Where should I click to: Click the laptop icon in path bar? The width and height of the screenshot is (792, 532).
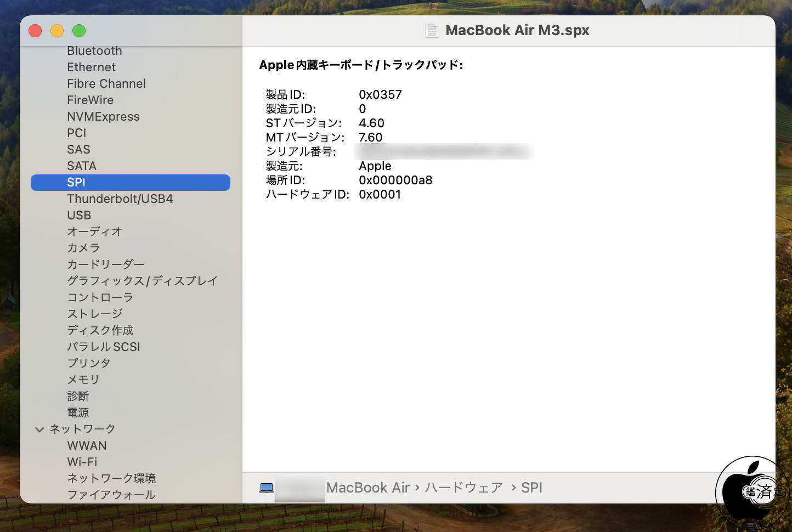(x=267, y=488)
